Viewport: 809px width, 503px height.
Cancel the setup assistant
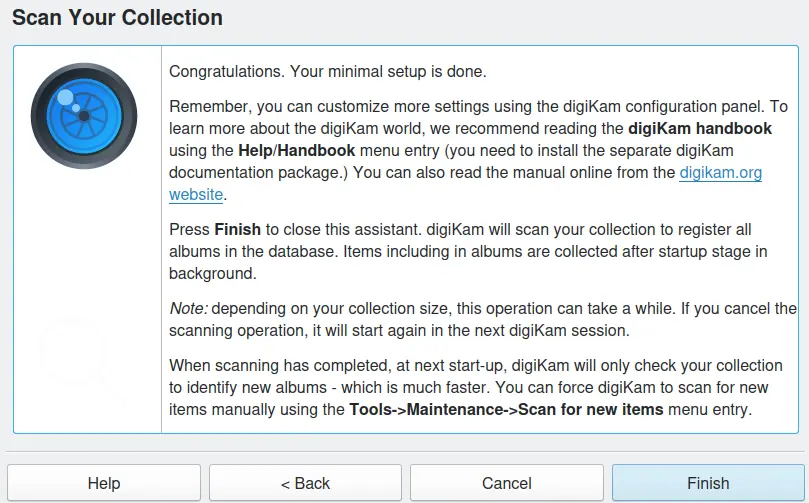pyautogui.click(x=507, y=483)
